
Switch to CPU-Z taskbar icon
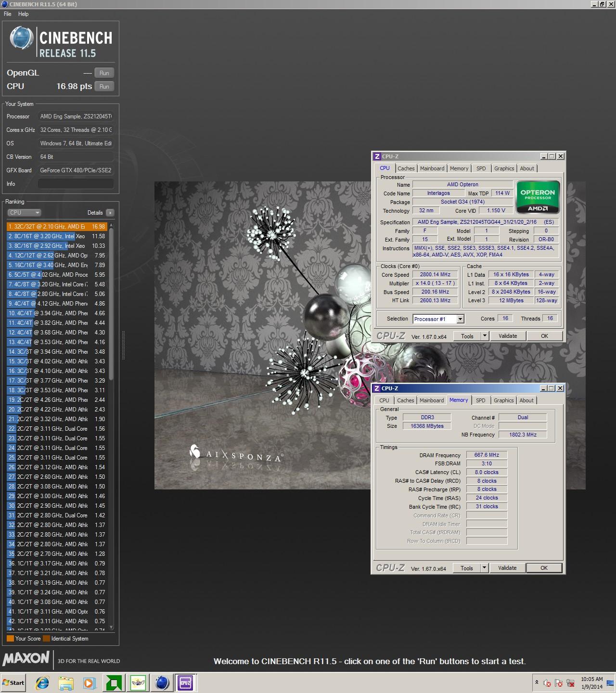pos(185,683)
